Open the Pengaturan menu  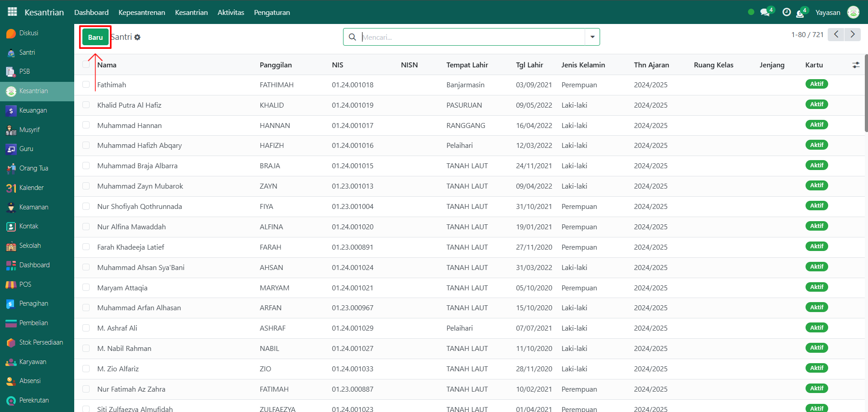pyautogui.click(x=272, y=12)
